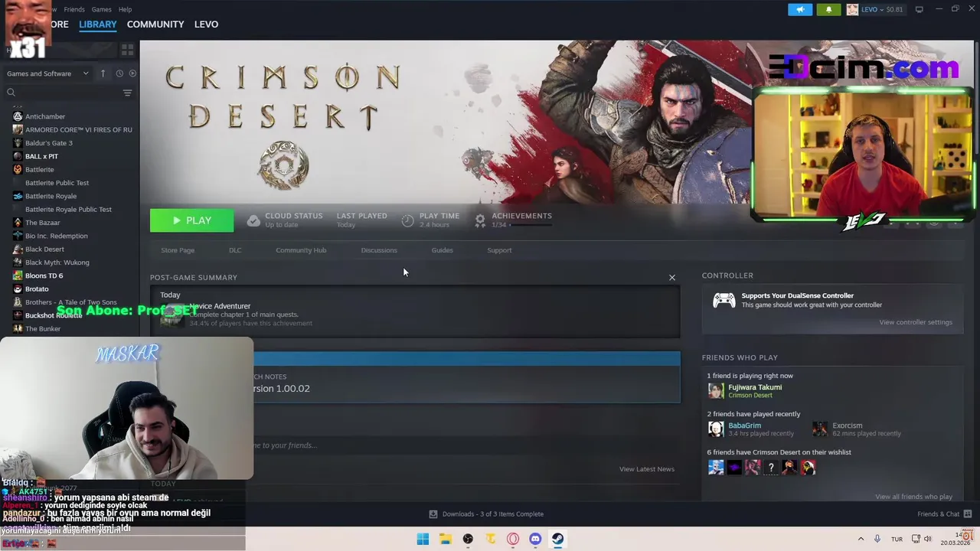Viewport: 980px width, 551px height.
Task: Click the Black Desert game icon
Action: coord(18,249)
